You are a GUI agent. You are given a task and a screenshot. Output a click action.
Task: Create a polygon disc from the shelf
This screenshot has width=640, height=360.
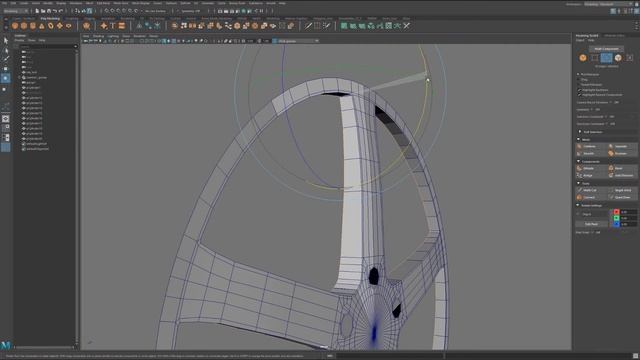pos(69,26)
